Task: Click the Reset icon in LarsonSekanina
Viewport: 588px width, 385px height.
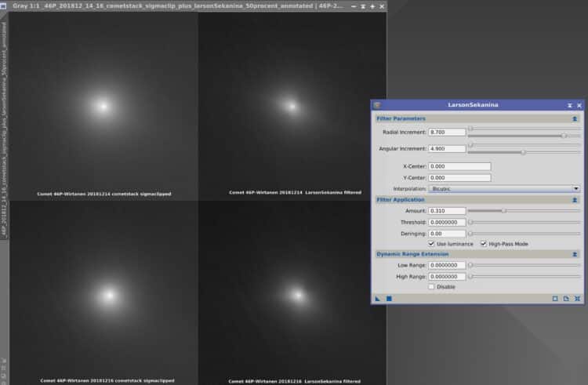Action: click(x=578, y=299)
